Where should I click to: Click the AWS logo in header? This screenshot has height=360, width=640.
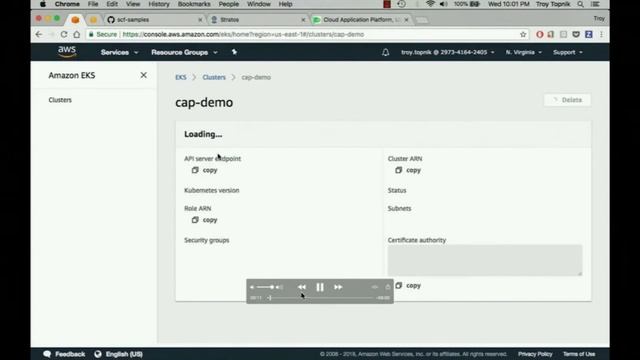pos(67,52)
